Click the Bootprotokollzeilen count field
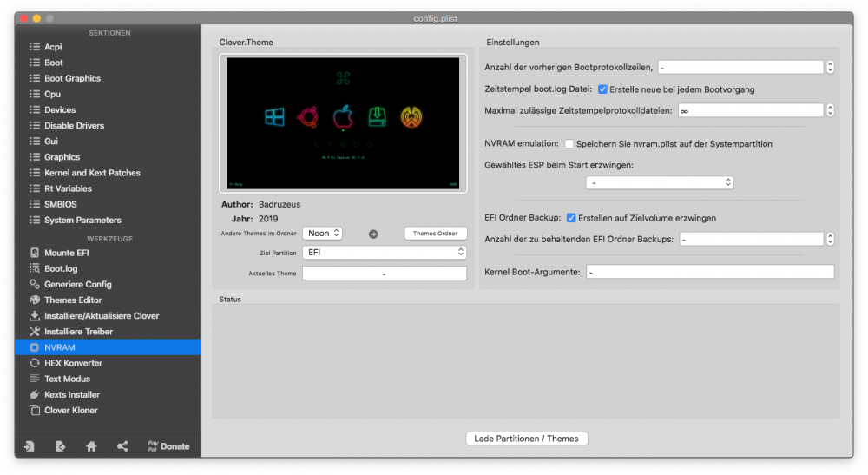The image size is (868, 475). pyautogui.click(x=740, y=68)
